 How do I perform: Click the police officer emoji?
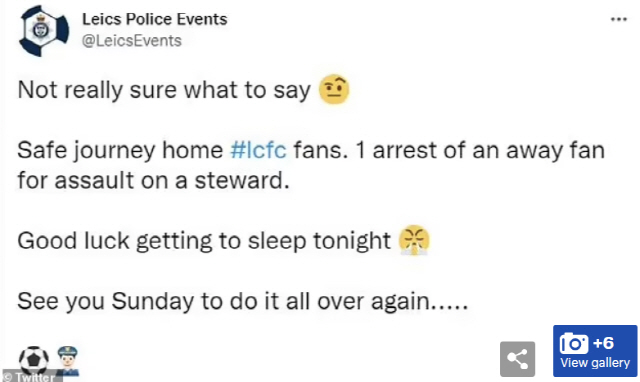tap(68, 360)
